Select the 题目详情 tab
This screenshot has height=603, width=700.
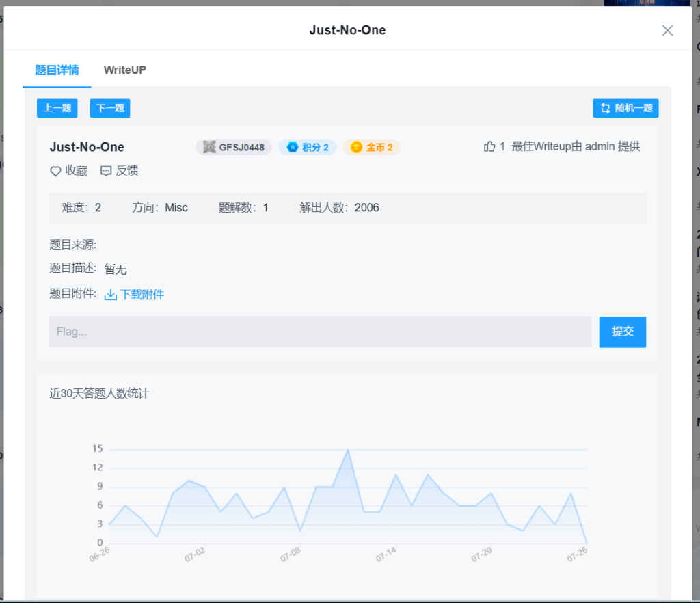click(x=57, y=70)
